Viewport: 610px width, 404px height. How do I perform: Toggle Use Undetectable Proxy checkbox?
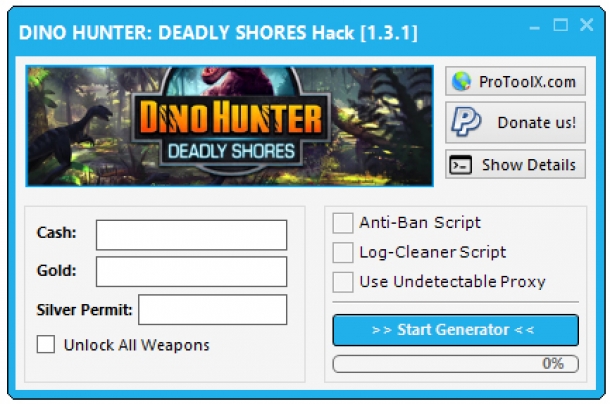coord(343,282)
